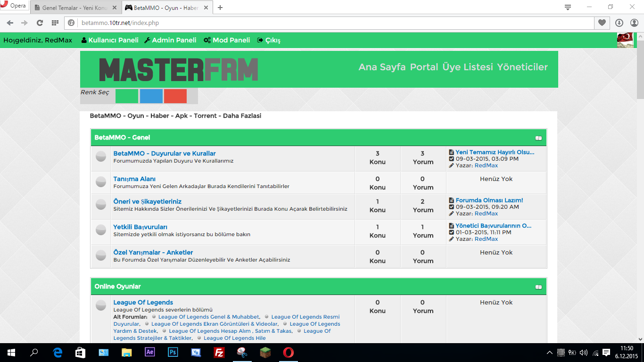Launch Microsoft Edge from taskbar

click(x=58, y=353)
